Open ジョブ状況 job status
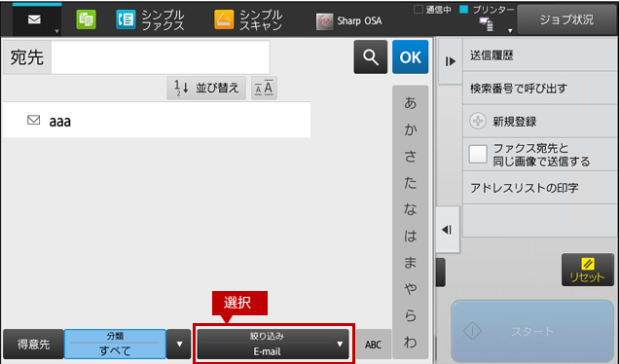This screenshot has width=619, height=364. [x=566, y=19]
